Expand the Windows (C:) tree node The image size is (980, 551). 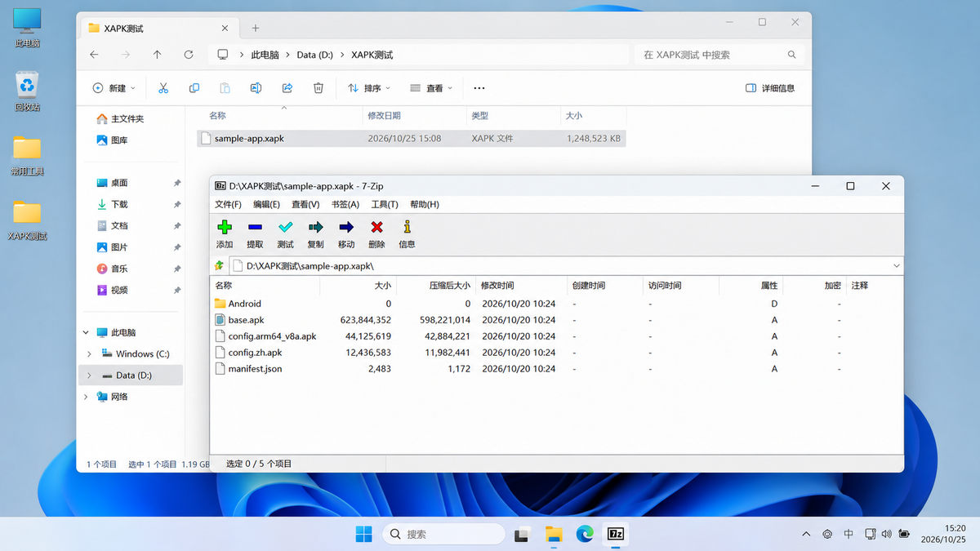pos(89,354)
